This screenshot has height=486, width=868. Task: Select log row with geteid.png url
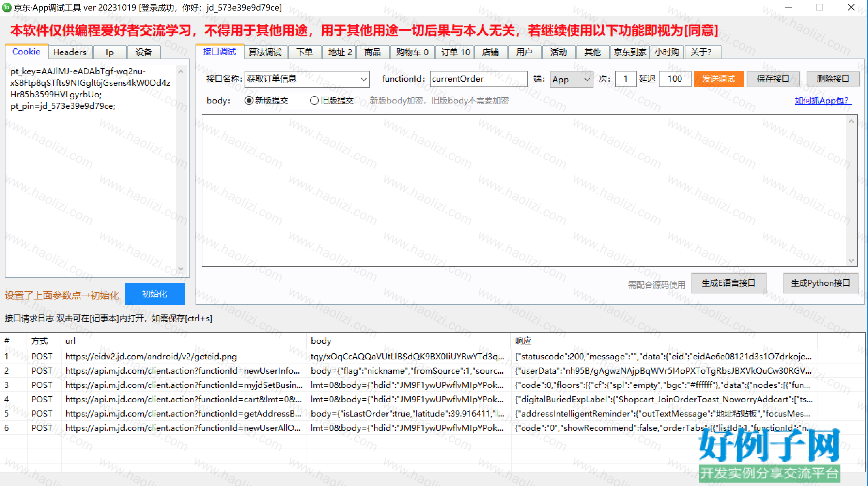pos(409,356)
